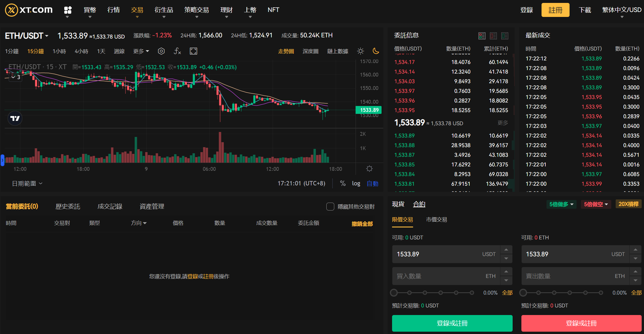This screenshot has height=334, width=644.
Task: Open the 日期範圍 date range dropdown
Action: (x=27, y=183)
